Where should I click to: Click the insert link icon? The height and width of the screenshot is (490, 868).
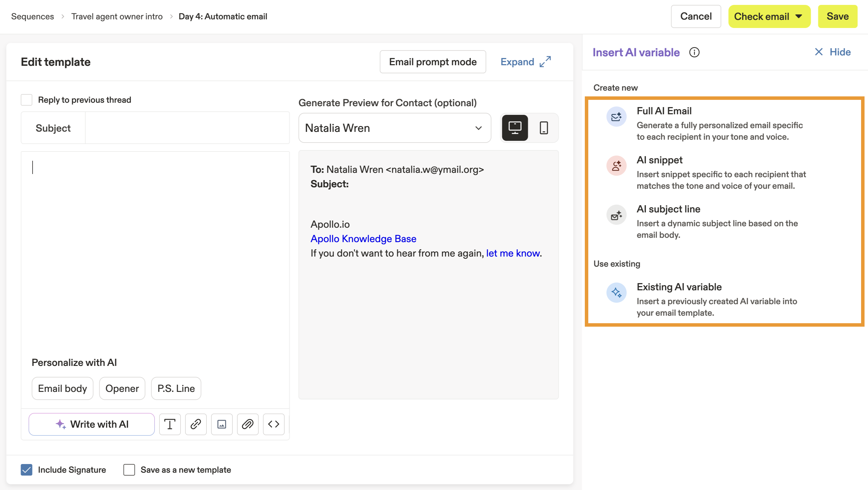(x=196, y=424)
